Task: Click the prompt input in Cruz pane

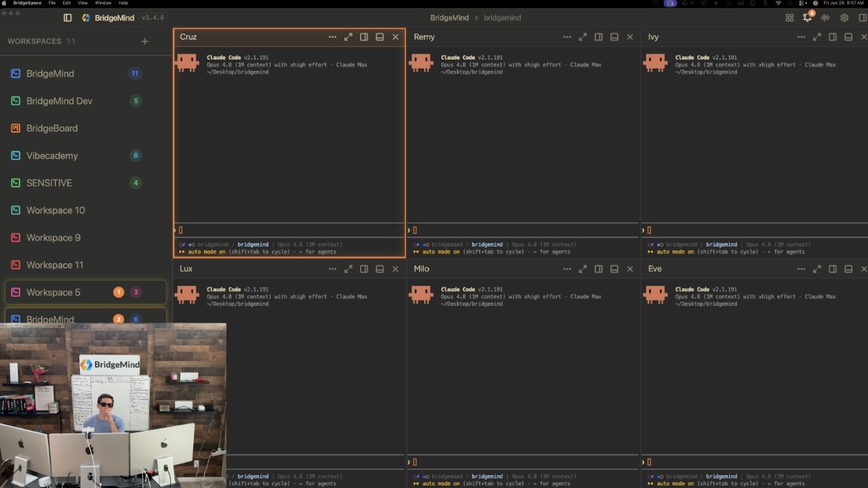Action: pyautogui.click(x=290, y=230)
